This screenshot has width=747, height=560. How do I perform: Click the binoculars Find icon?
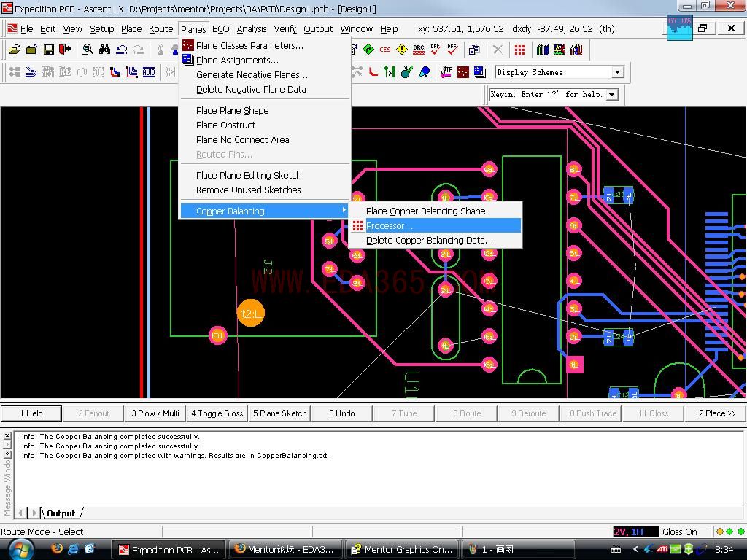click(x=104, y=50)
